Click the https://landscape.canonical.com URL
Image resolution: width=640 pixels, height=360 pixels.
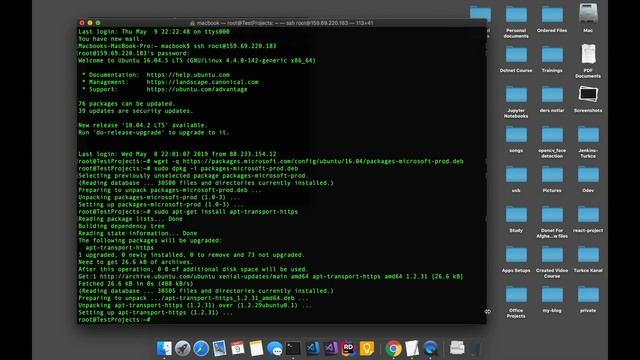coord(202,82)
